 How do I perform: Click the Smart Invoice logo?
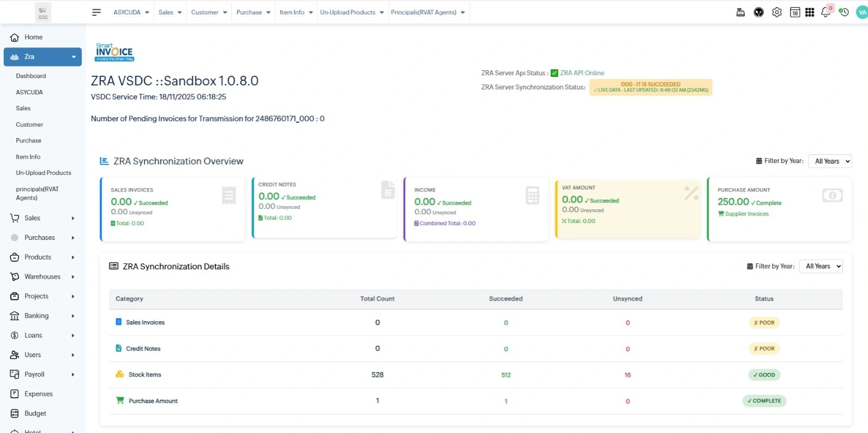(114, 52)
